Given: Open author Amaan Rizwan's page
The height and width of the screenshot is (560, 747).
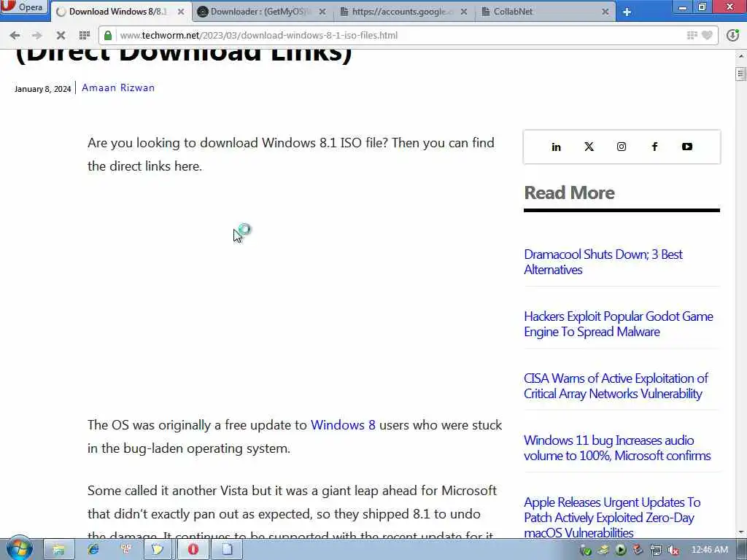Looking at the screenshot, I should [x=118, y=87].
